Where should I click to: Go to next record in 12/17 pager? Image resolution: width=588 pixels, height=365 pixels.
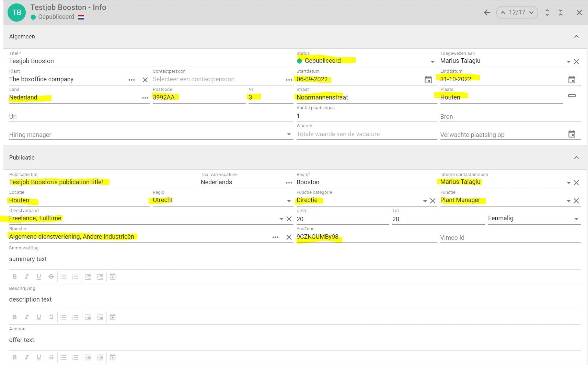click(531, 13)
